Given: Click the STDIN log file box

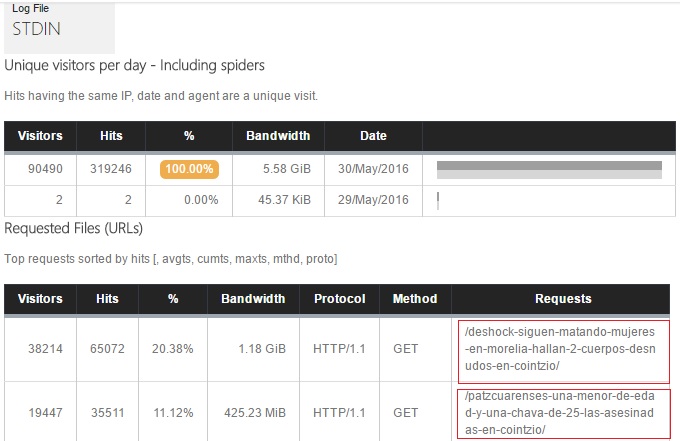Looking at the screenshot, I should pos(58,28).
